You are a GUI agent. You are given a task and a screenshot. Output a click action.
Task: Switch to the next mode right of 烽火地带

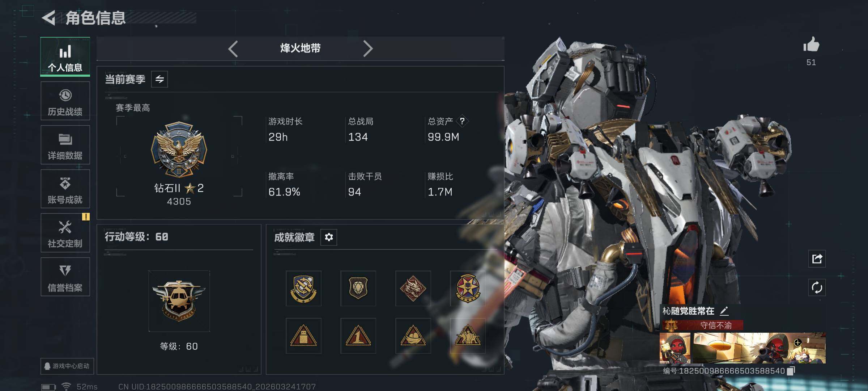[x=367, y=49]
